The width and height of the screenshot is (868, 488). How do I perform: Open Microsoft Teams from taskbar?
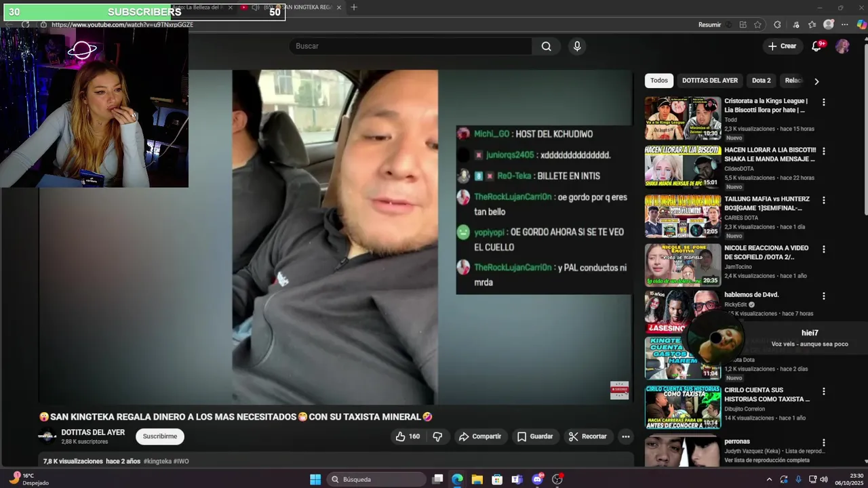tap(517, 479)
